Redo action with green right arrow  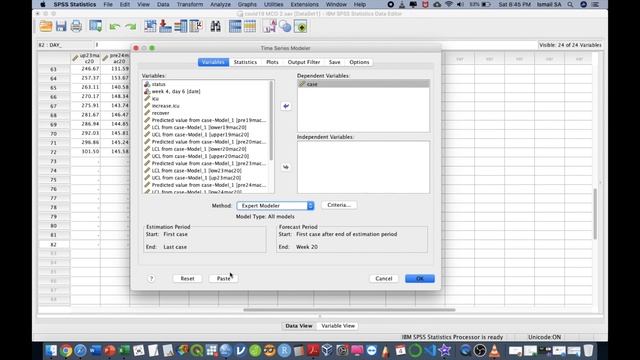(131, 27)
